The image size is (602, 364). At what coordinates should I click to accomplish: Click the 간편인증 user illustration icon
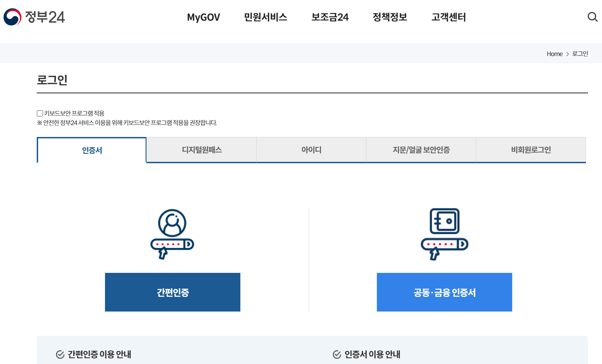172,234
